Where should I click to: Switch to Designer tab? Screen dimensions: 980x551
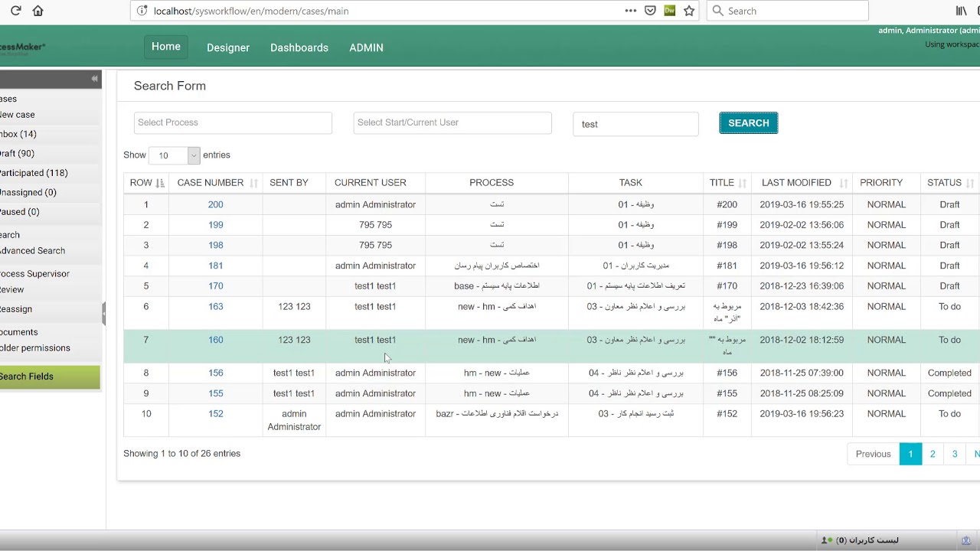click(x=228, y=47)
